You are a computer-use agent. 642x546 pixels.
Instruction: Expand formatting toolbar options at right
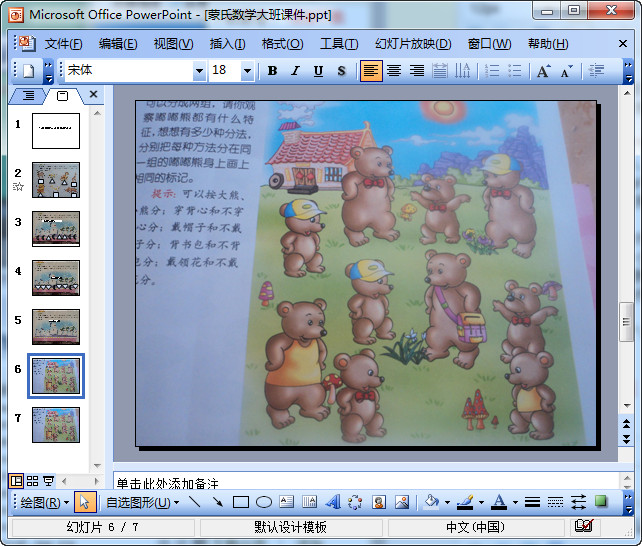point(628,71)
